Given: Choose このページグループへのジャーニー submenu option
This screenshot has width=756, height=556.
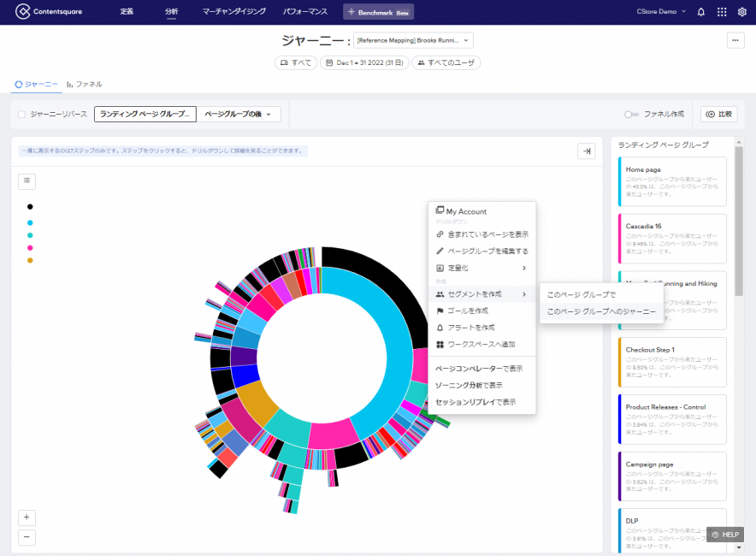Looking at the screenshot, I should click(x=601, y=312).
